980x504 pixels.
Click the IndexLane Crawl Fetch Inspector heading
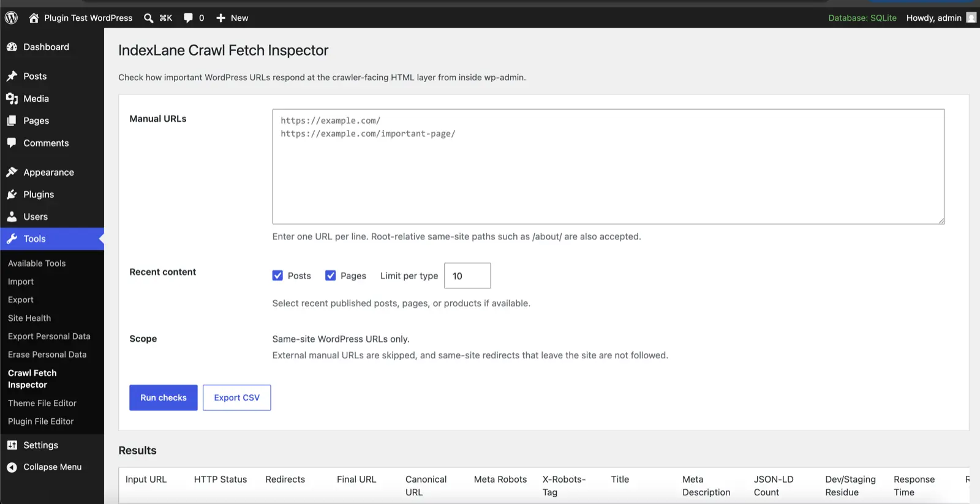223,50
